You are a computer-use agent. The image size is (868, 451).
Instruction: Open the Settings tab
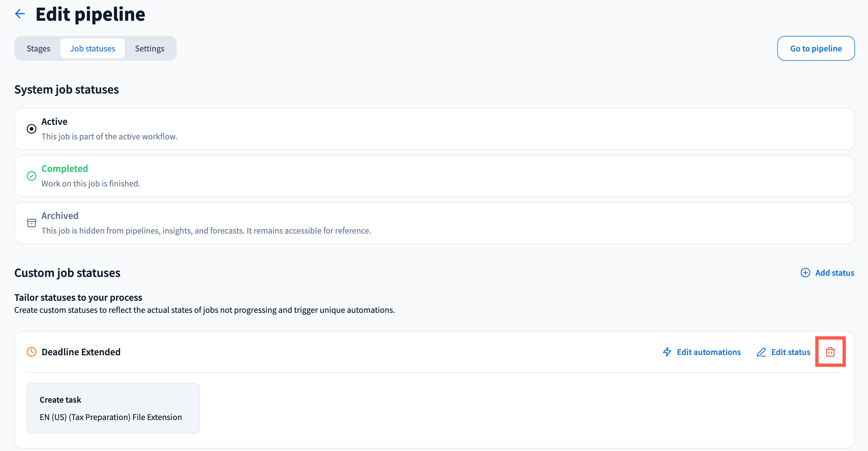150,49
